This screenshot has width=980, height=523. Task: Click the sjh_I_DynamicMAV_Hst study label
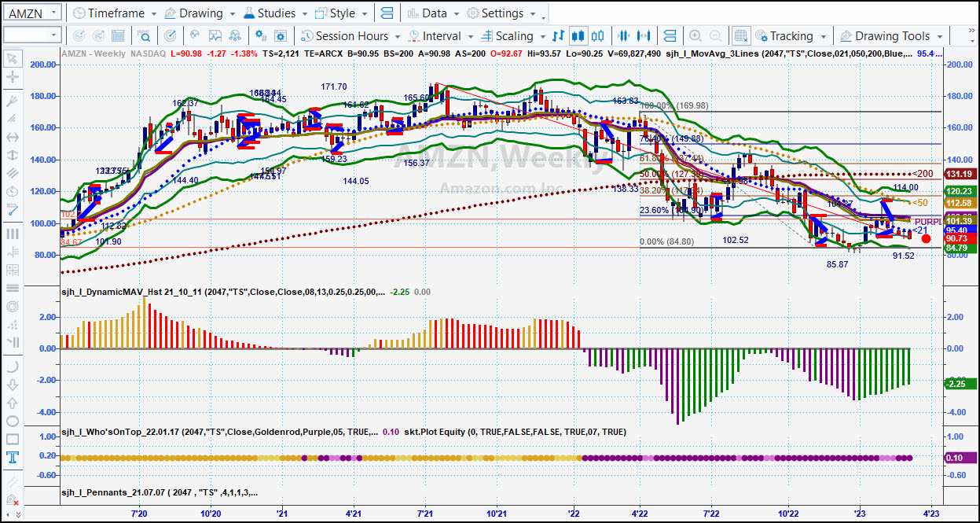[x=224, y=291]
